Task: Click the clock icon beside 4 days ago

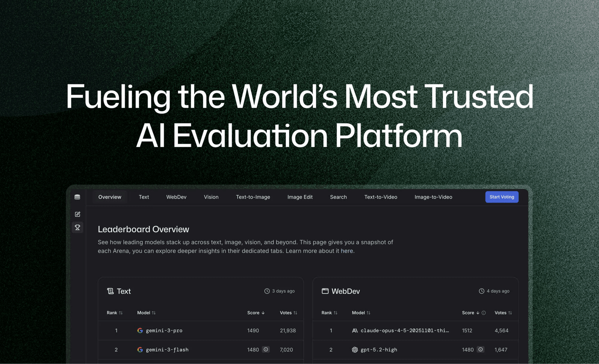Action: pyautogui.click(x=481, y=291)
